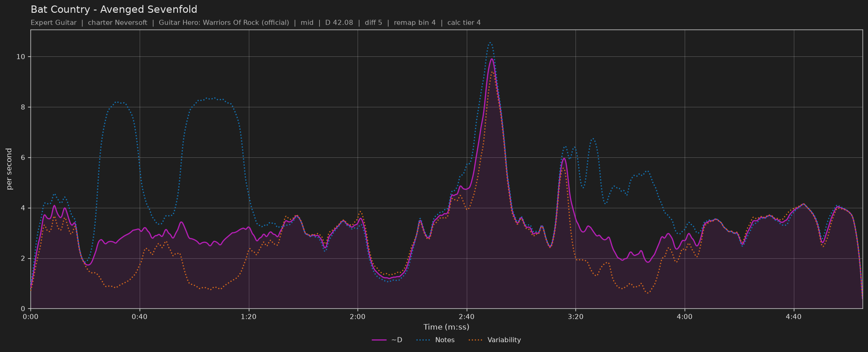This screenshot has width=868, height=352.
Task: Click the '3:20' x-axis tick label
Action: [575, 317]
